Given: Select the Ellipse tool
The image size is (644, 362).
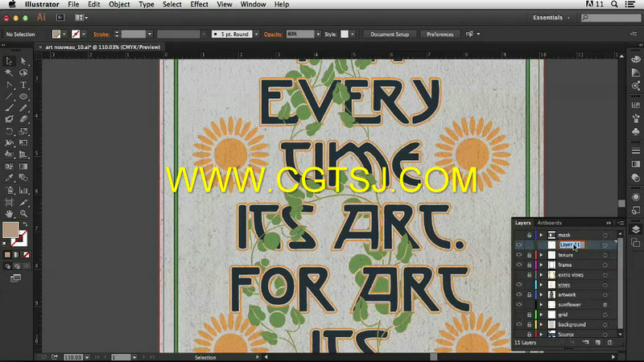Looking at the screenshot, I should coord(23,97).
